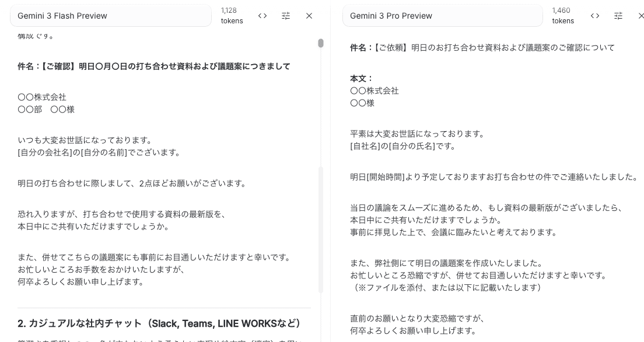
Task: Click the line starting 明日[開始時間]より
Action: point(494,177)
